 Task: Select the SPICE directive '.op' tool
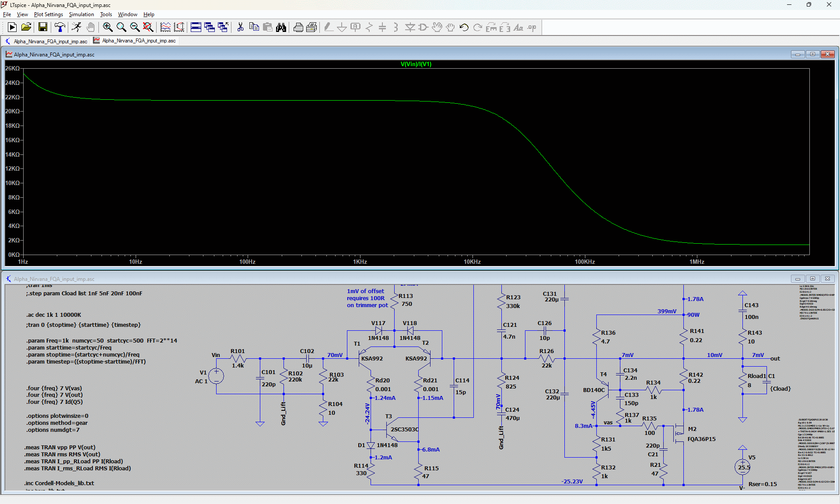pos(532,27)
